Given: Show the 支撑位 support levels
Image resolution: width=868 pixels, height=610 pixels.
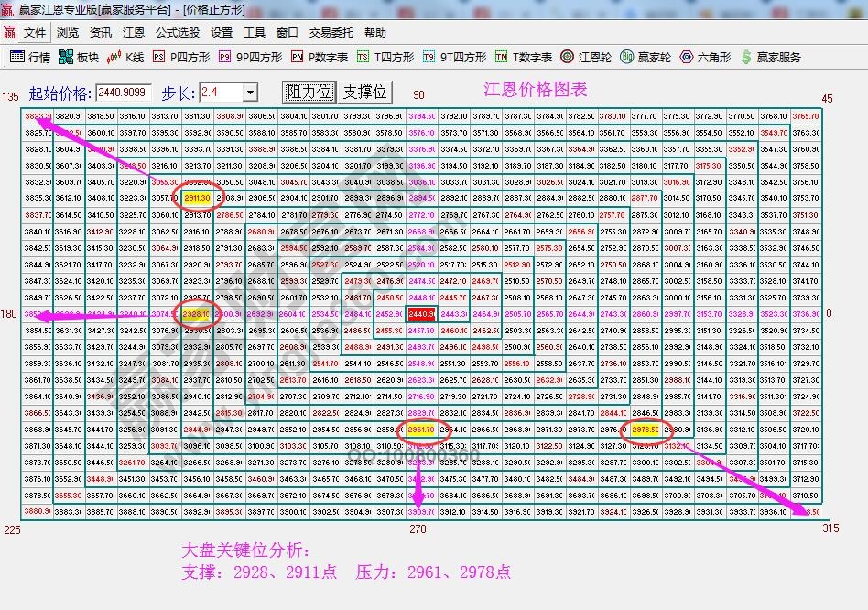Looking at the screenshot, I should click(x=366, y=91).
